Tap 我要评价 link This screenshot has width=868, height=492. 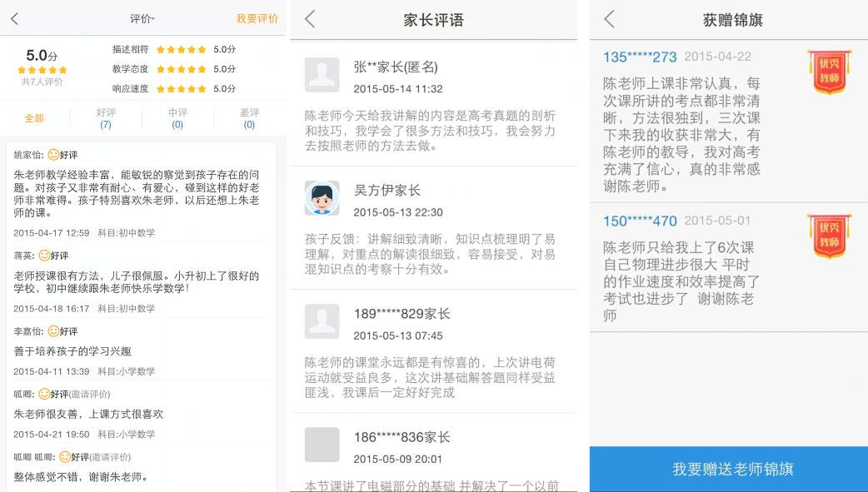pos(257,18)
